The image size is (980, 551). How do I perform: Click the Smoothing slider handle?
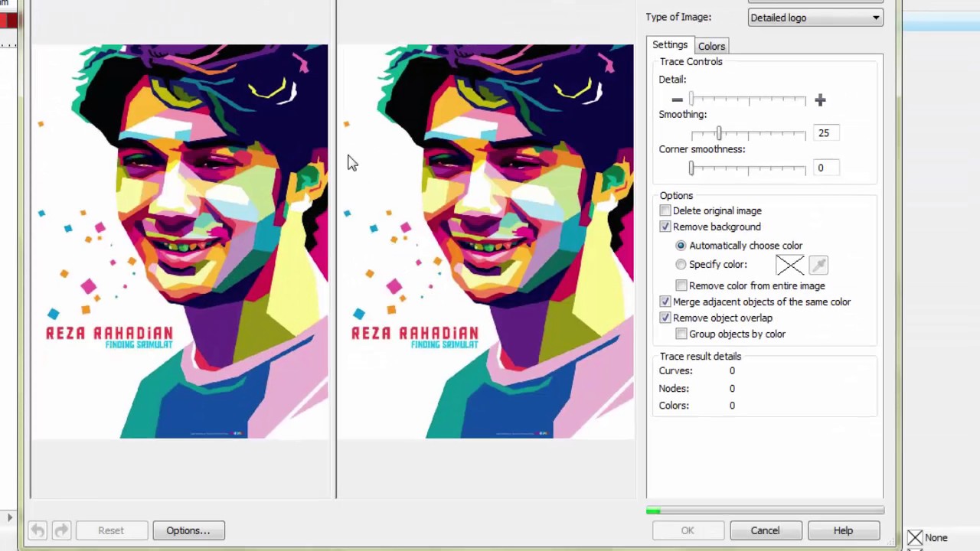click(x=719, y=134)
